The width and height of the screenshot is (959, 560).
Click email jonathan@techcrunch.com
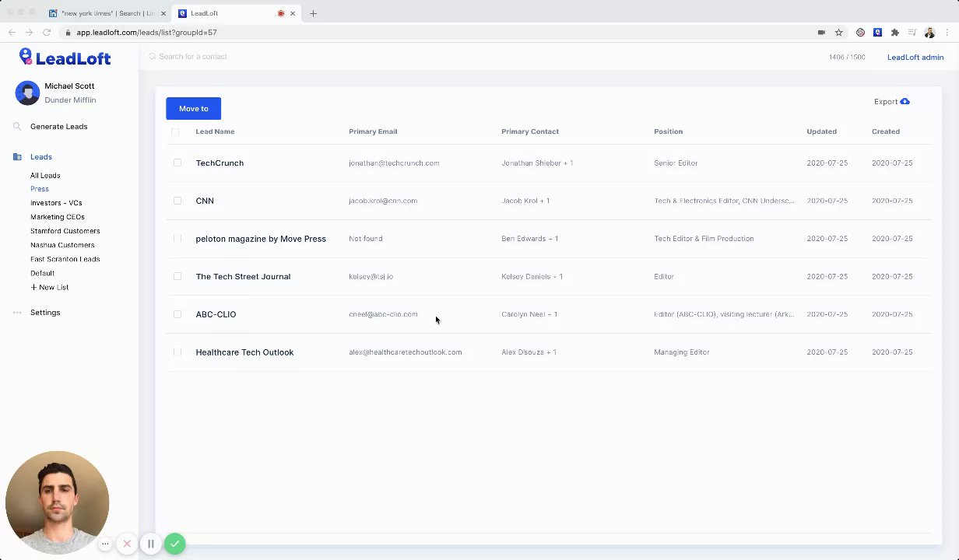coord(394,163)
